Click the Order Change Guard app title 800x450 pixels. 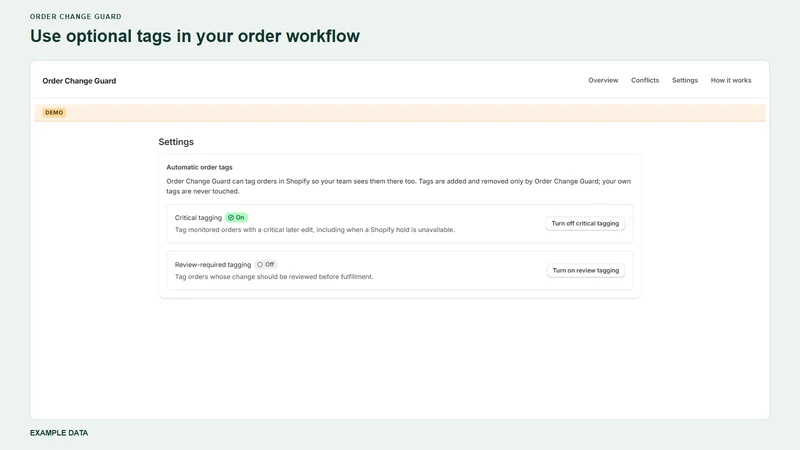coord(79,81)
